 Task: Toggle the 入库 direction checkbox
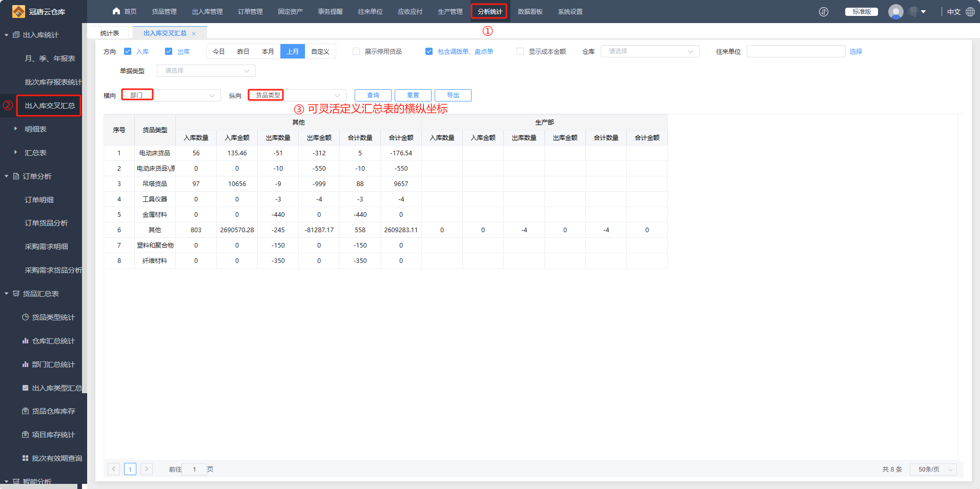tap(128, 51)
